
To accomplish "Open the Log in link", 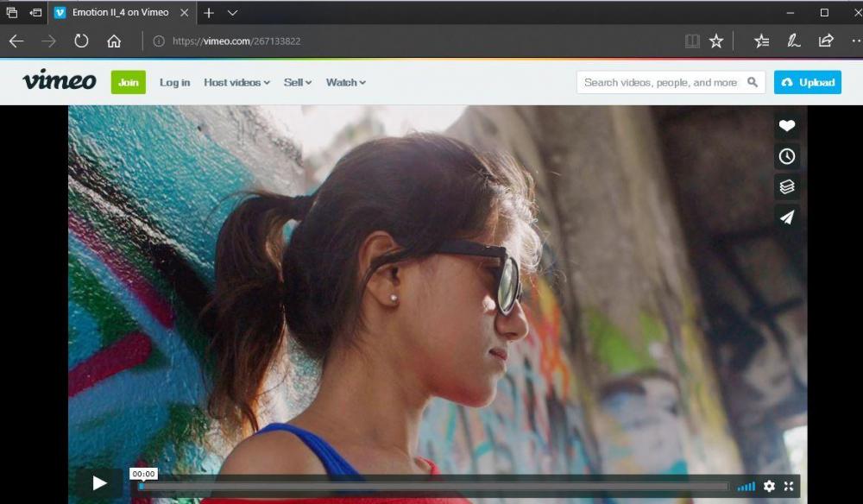I will pos(174,83).
